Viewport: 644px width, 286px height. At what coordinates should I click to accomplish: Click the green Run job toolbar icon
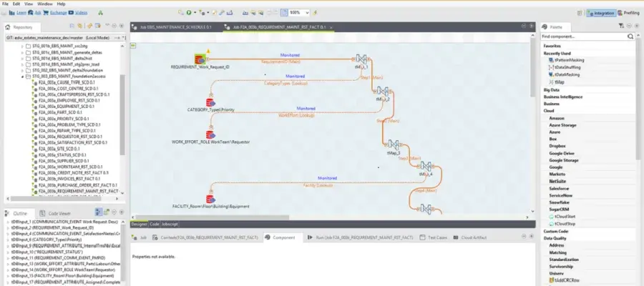[190, 13]
